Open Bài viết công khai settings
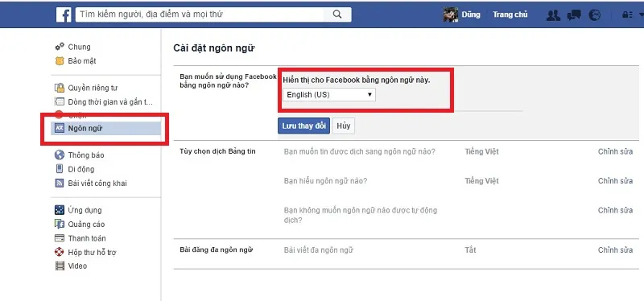 [x=97, y=183]
